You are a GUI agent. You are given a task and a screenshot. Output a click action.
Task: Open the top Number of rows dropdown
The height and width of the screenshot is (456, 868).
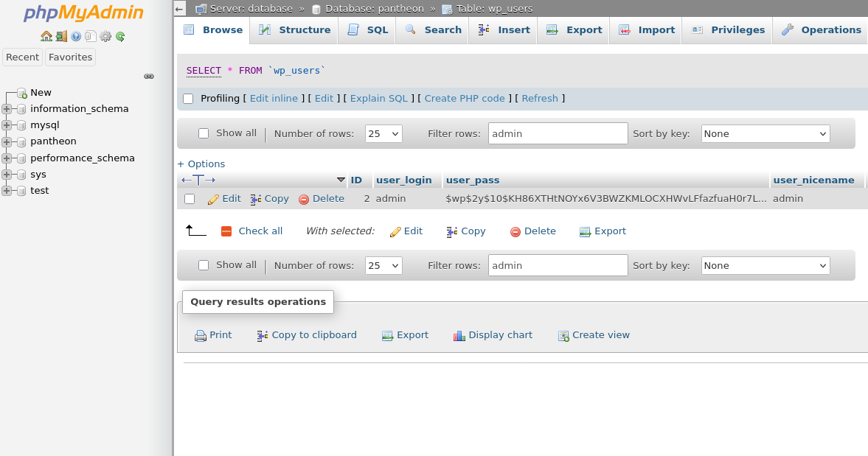point(383,134)
